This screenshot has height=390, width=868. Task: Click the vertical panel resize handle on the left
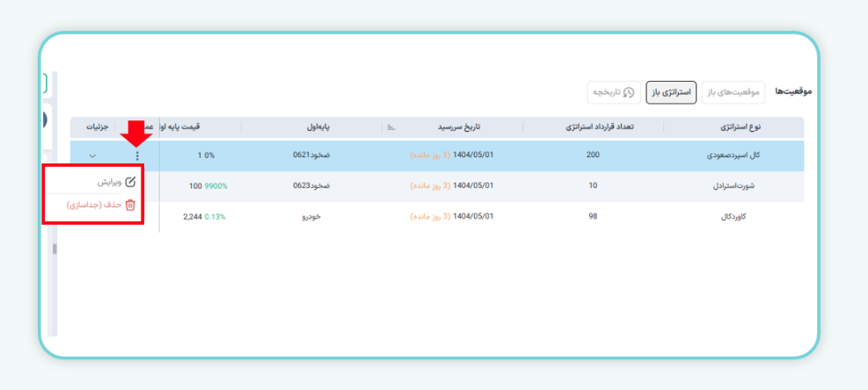tap(55, 249)
